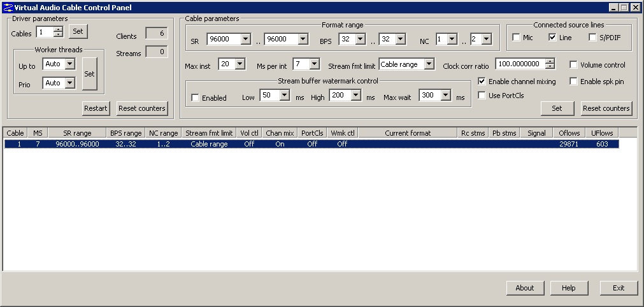Click the MS column header
Viewport: 644px width, 307px height.
coord(38,133)
